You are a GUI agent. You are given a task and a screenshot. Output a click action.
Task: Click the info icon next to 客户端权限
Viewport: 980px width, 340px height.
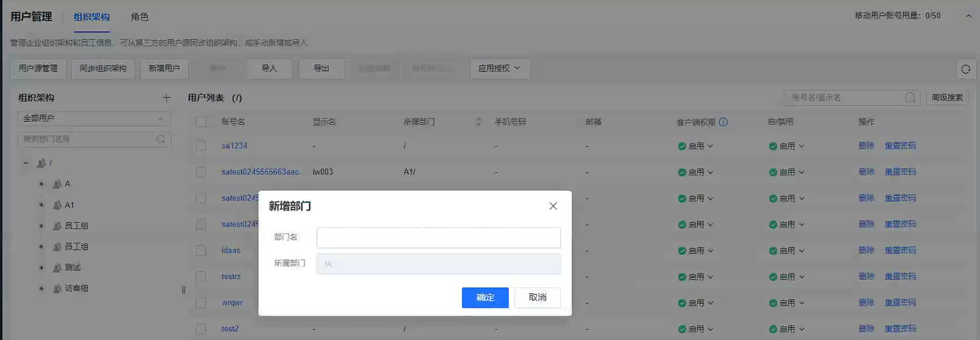pyautogui.click(x=723, y=122)
